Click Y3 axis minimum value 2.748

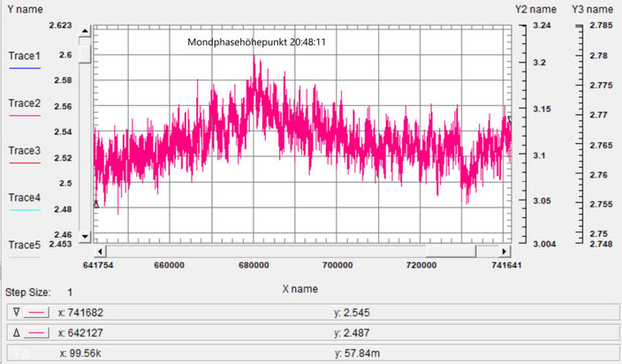(x=602, y=244)
